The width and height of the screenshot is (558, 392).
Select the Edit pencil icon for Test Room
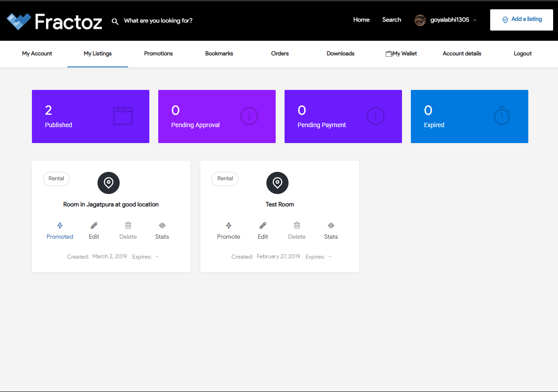(262, 225)
